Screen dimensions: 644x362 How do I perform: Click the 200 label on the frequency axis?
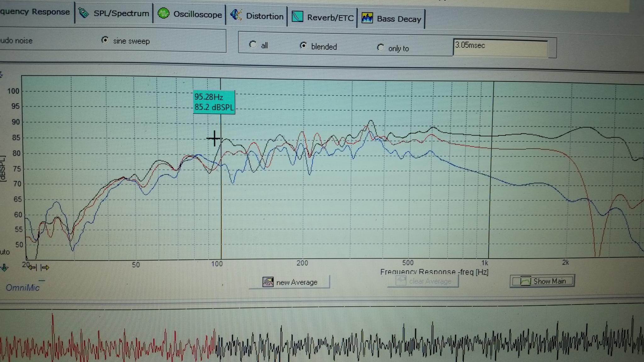[302, 263]
